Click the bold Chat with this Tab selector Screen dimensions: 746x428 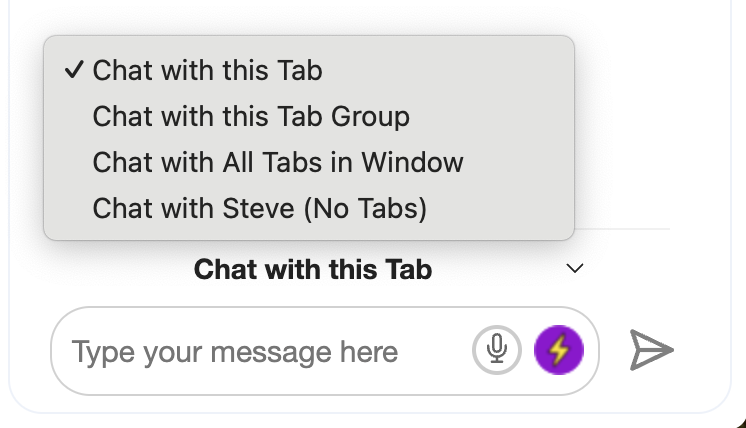(x=312, y=268)
